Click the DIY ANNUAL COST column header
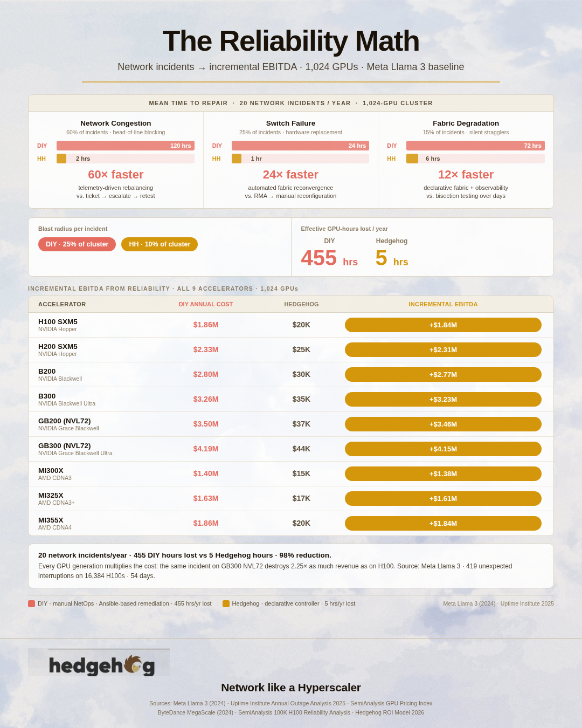 coord(206,304)
